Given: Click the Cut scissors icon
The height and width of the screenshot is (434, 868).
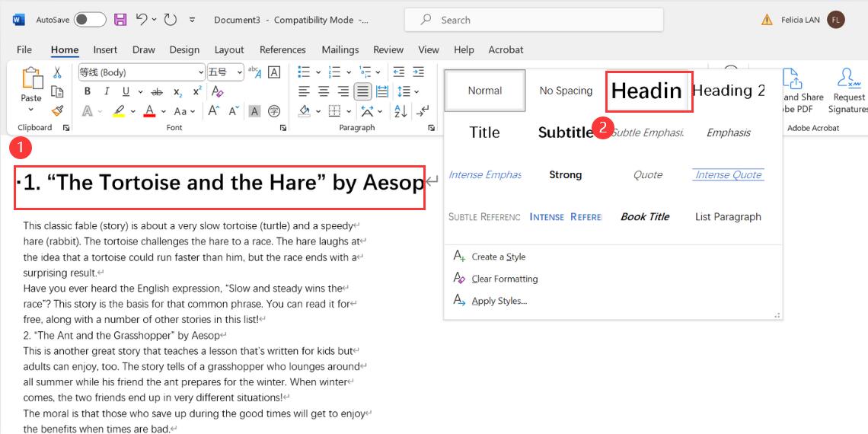Looking at the screenshot, I should [x=57, y=72].
